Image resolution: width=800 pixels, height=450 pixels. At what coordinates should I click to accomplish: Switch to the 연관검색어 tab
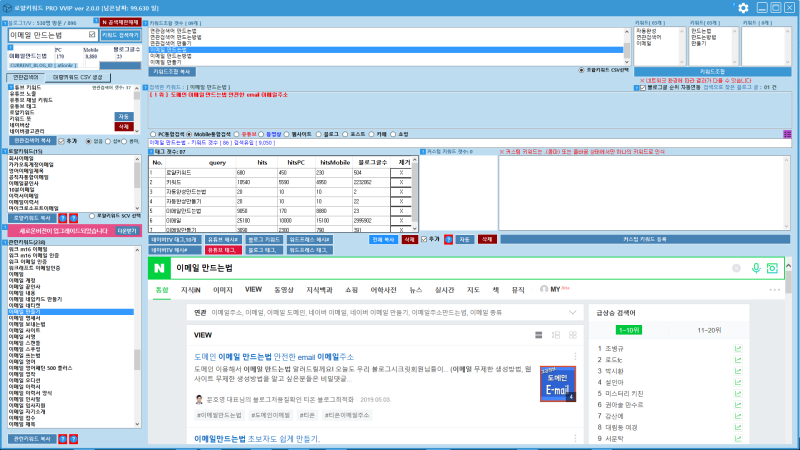pos(26,77)
